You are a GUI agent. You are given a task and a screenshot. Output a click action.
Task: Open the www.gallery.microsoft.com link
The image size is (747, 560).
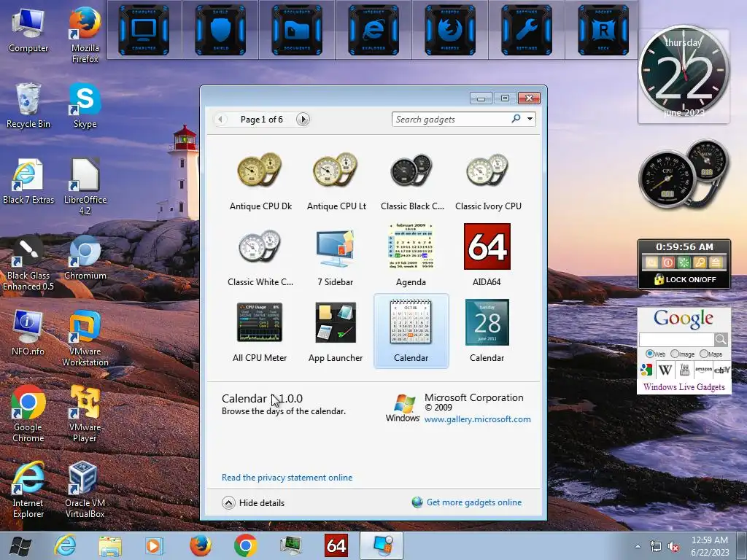(x=477, y=419)
